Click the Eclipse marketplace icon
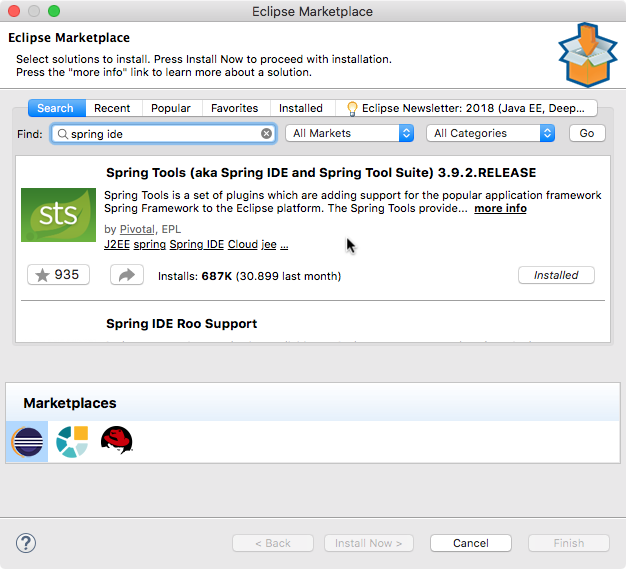Screen dimensions: 626x569 (26, 441)
